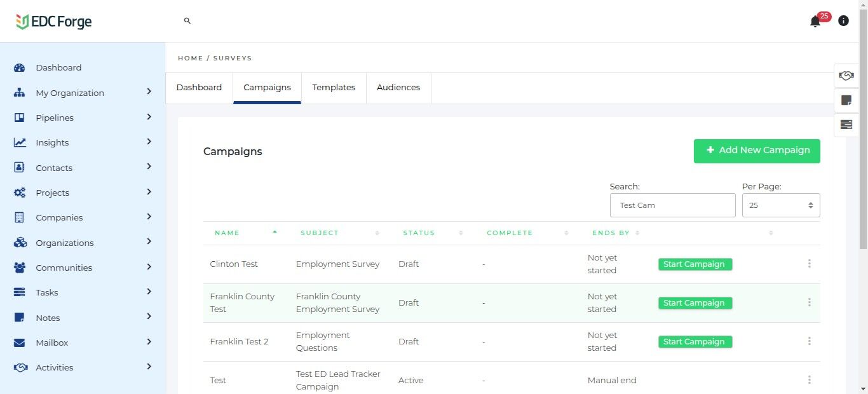Sort campaigns by Name column

[227, 233]
